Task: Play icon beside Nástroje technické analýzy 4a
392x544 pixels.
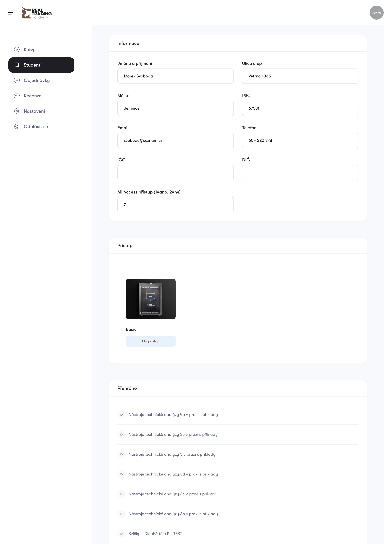Action: 122,415
